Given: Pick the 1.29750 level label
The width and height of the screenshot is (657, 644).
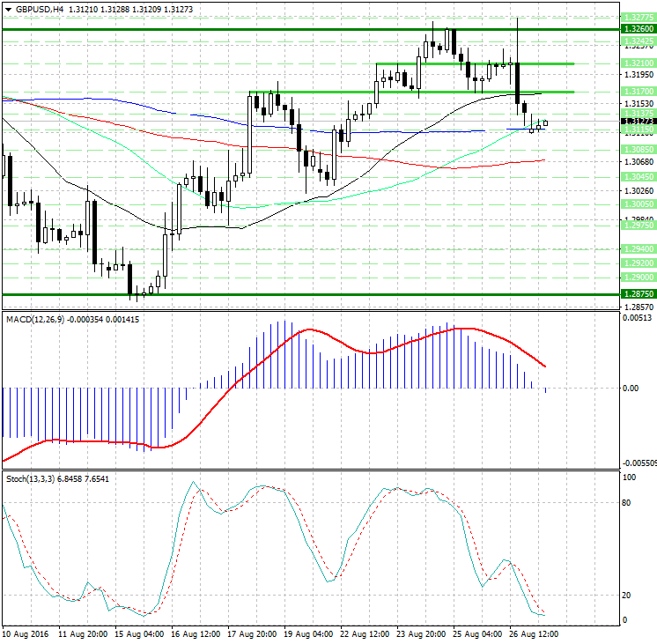Looking at the screenshot, I should [636, 226].
